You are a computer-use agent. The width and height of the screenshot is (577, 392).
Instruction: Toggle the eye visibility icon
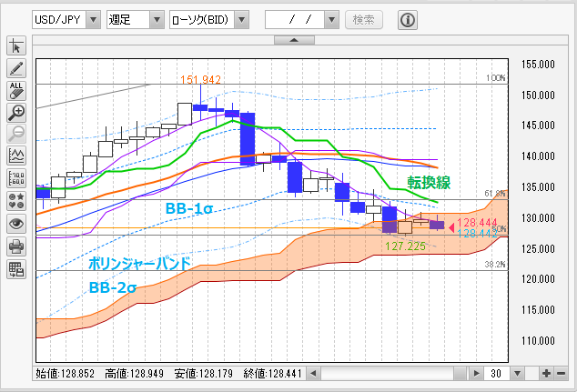point(16,224)
